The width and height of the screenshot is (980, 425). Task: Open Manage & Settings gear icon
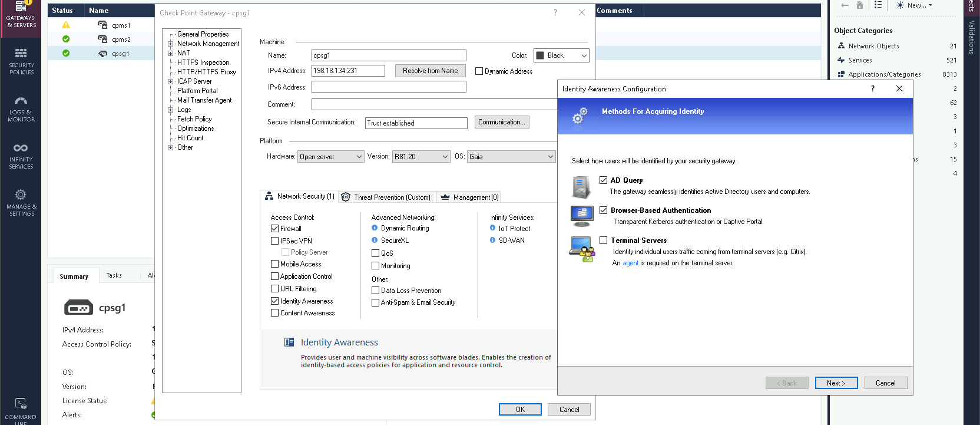tap(21, 202)
